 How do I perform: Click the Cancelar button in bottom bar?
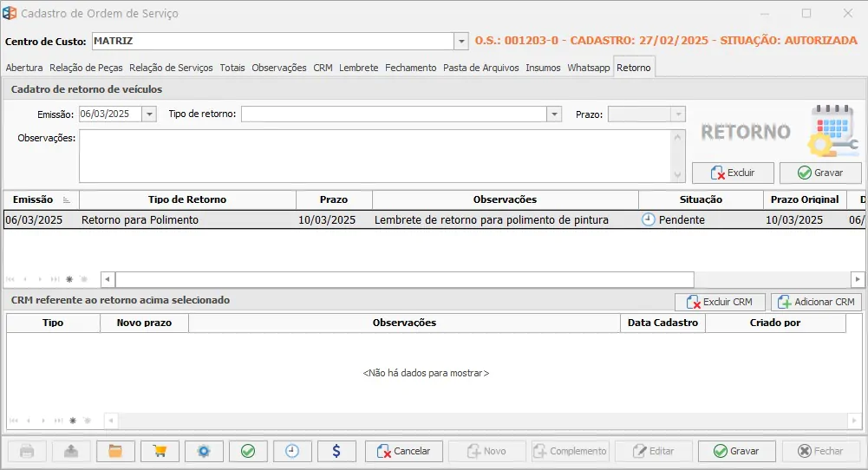tap(404, 451)
